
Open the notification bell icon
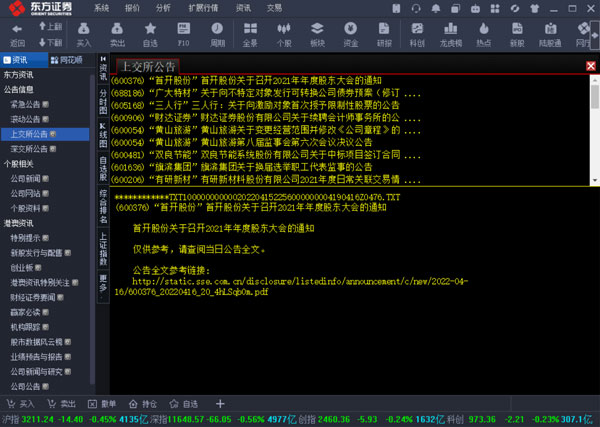tap(435, 8)
